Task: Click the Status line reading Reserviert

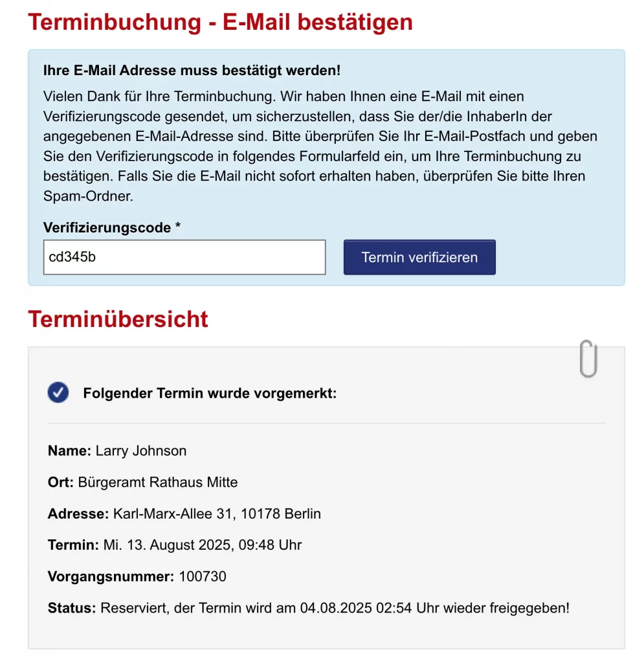Action: pyautogui.click(x=309, y=607)
